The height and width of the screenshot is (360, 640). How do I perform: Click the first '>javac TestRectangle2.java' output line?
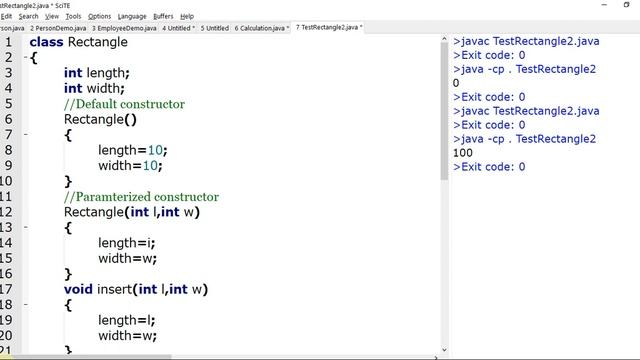[526, 41]
